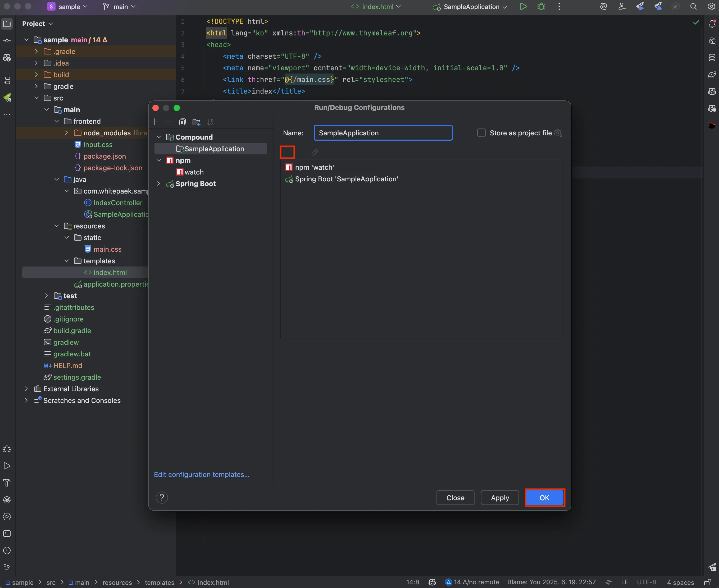
Task: Open Edit configuration templates link
Action: click(x=202, y=475)
